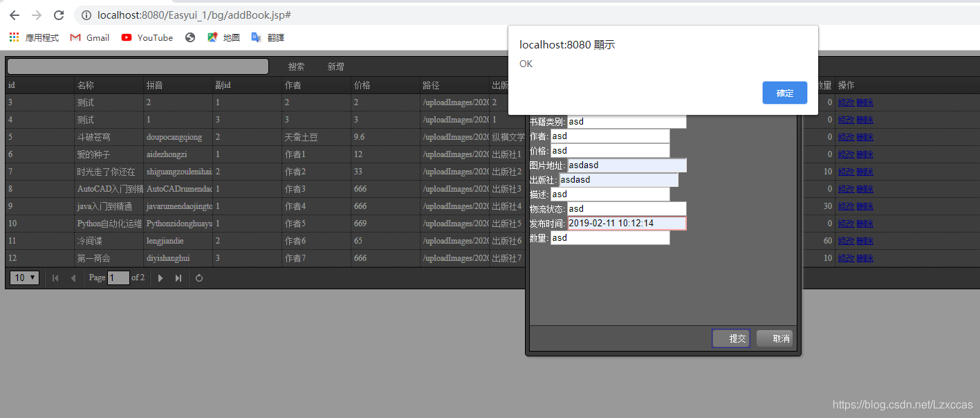Click the 描述 input field

tap(610, 194)
